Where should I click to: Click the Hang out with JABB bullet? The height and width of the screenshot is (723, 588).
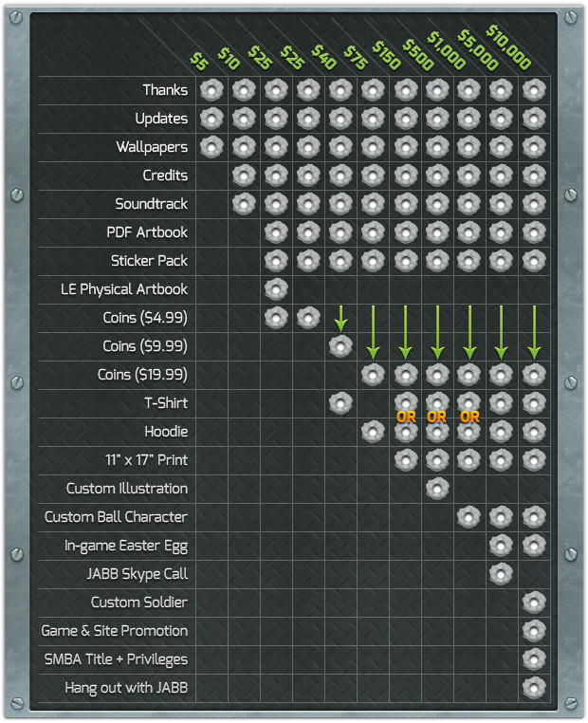click(534, 688)
